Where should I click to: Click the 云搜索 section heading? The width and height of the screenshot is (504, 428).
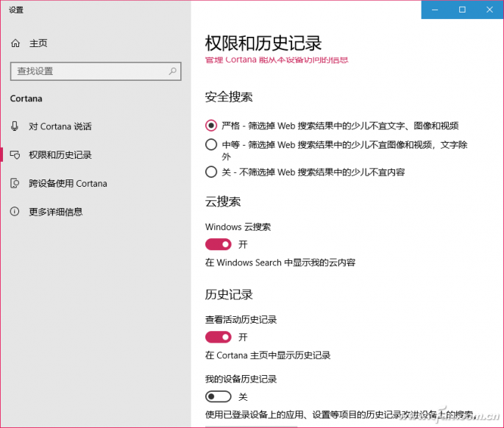223,201
